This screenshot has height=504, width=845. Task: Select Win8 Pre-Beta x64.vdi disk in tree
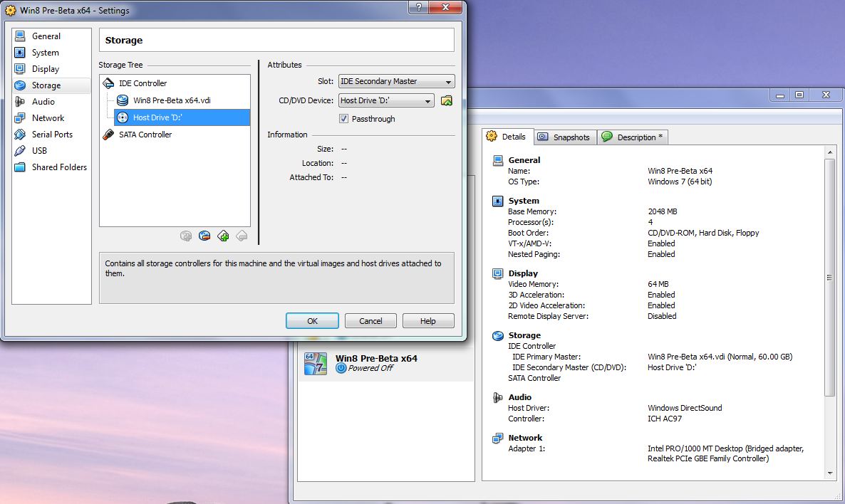click(171, 100)
